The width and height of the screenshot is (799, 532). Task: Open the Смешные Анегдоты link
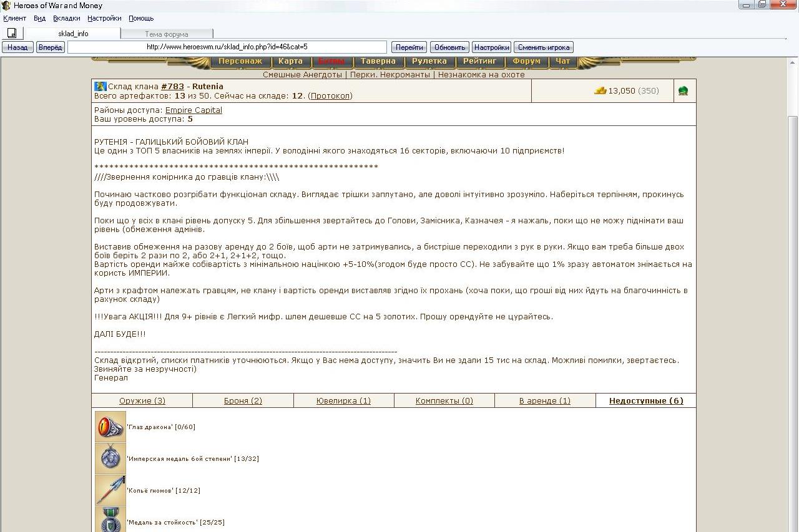(x=303, y=75)
